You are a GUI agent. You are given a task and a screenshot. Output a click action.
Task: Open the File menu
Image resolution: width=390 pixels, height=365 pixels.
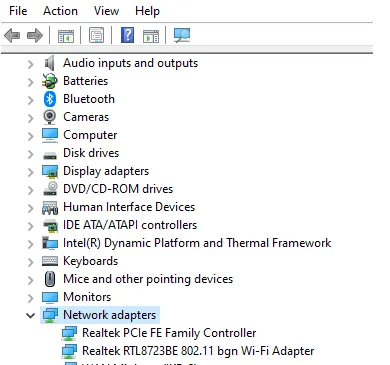point(18,11)
